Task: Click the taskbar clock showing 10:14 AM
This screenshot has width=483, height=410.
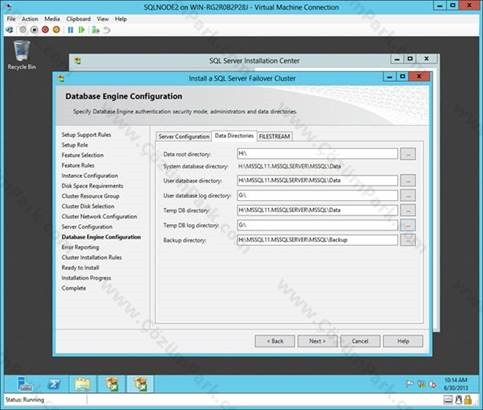Action: pos(456,384)
